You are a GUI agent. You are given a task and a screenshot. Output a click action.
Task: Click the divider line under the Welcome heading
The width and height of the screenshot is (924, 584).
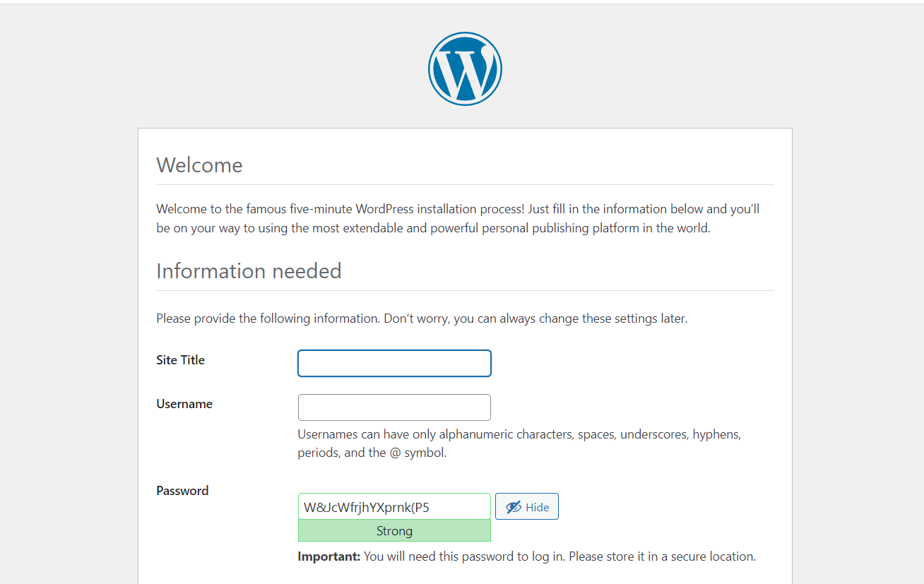[x=465, y=185]
